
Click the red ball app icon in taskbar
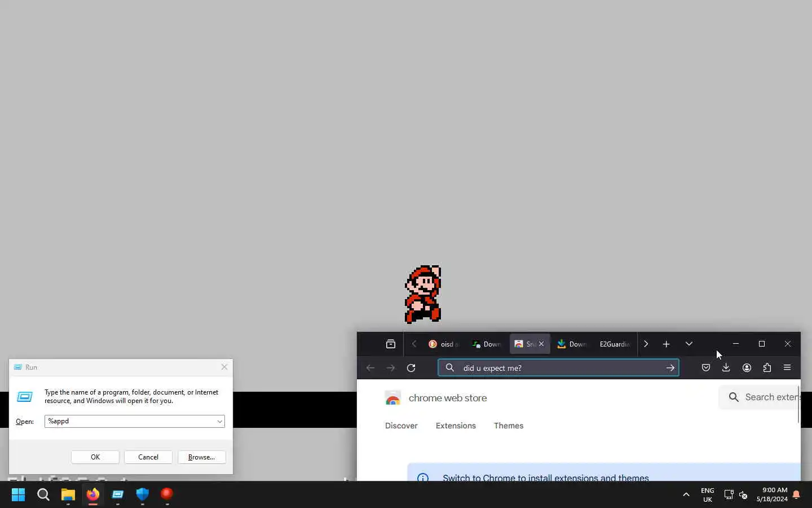[x=167, y=494]
